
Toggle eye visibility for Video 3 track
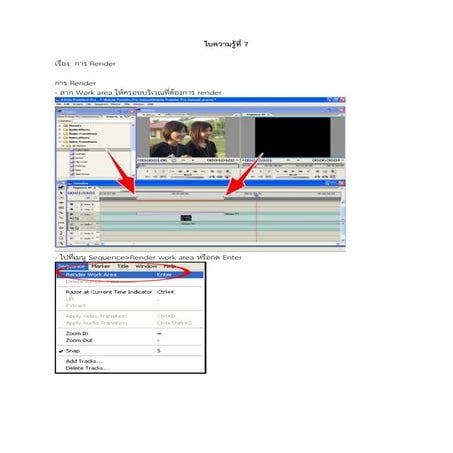71,204
